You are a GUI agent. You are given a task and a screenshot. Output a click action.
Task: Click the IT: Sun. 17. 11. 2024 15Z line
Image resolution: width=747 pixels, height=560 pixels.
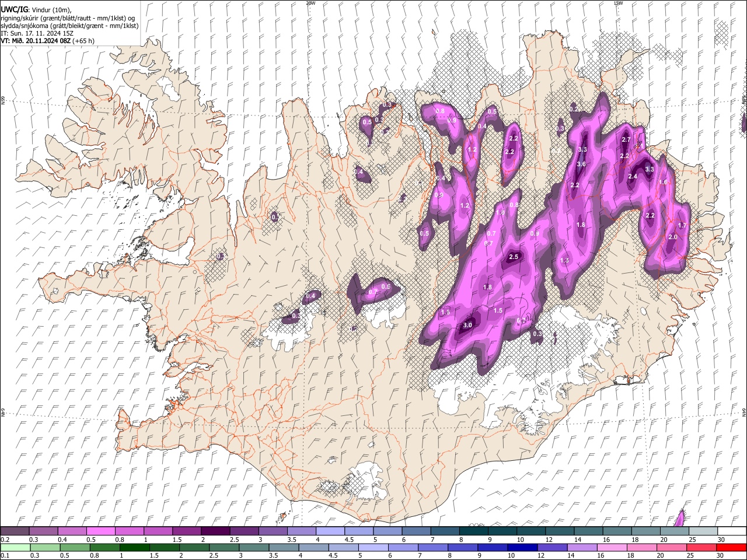click(x=37, y=33)
